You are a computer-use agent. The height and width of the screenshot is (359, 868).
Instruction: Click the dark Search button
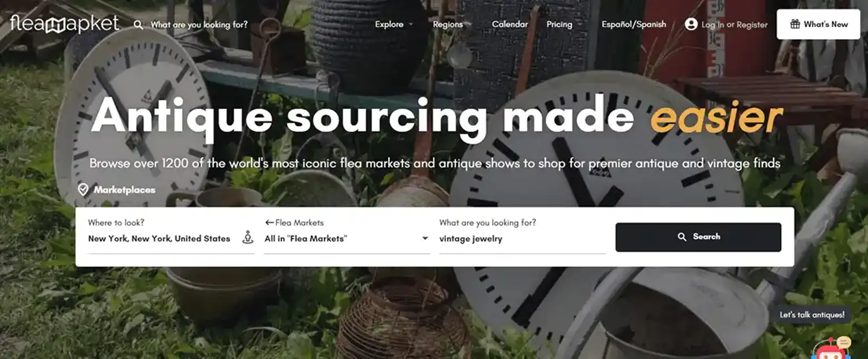[x=698, y=237]
